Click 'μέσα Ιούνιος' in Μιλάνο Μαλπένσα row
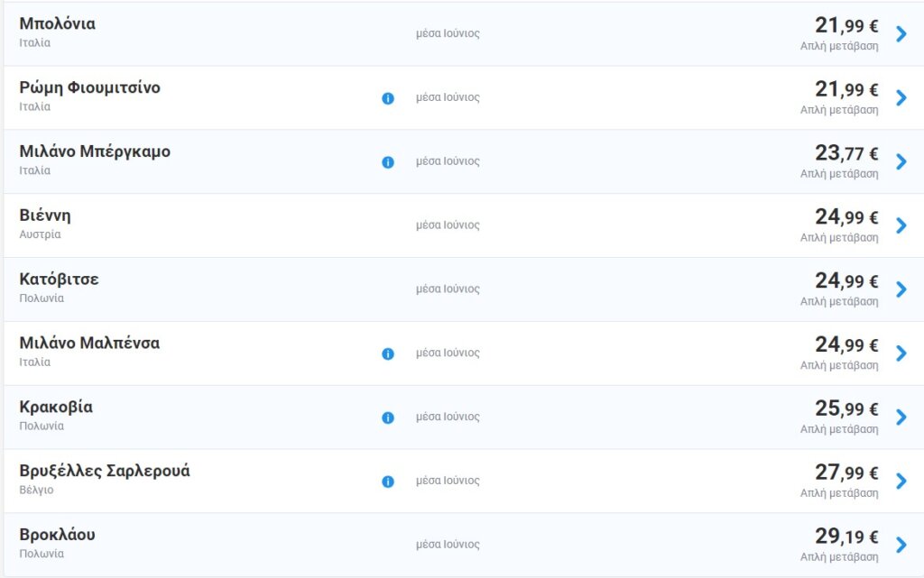924x578 pixels. coord(448,353)
